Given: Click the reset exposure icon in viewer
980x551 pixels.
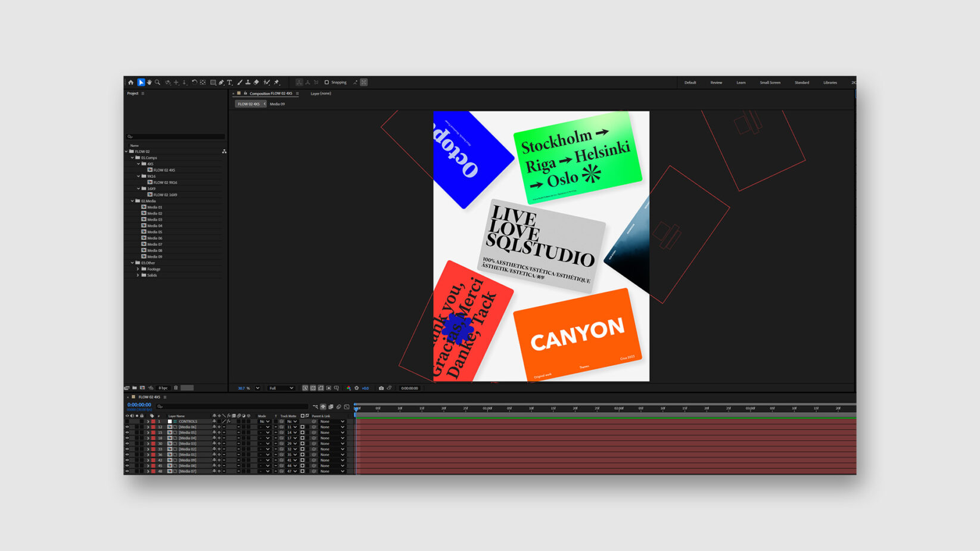Looking at the screenshot, I should pyautogui.click(x=356, y=388).
